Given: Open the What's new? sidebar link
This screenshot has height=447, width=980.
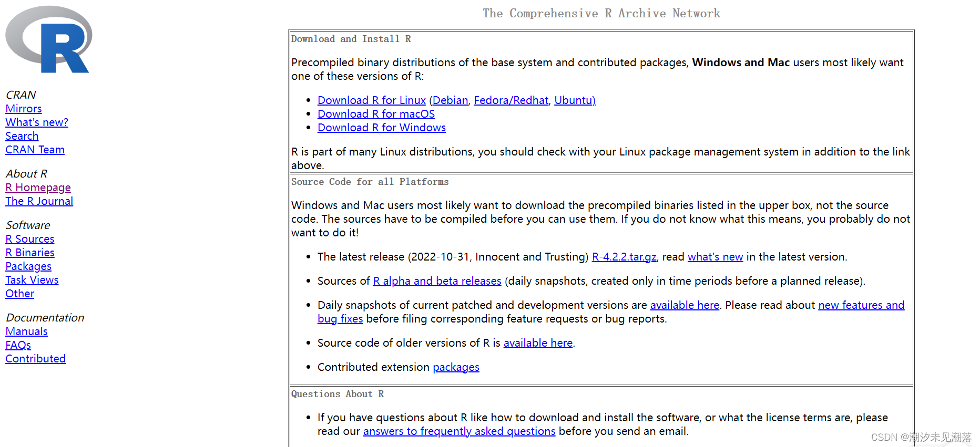Looking at the screenshot, I should click(37, 122).
